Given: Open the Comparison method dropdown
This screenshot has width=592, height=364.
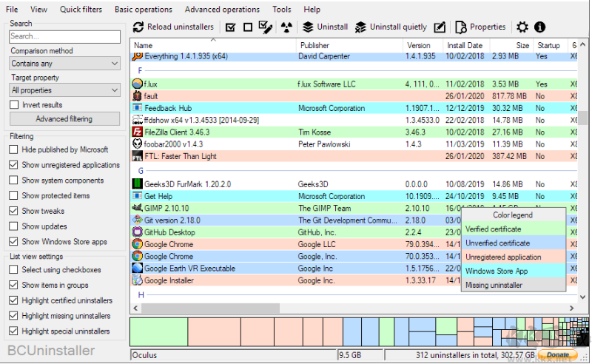Looking at the screenshot, I should [65, 64].
